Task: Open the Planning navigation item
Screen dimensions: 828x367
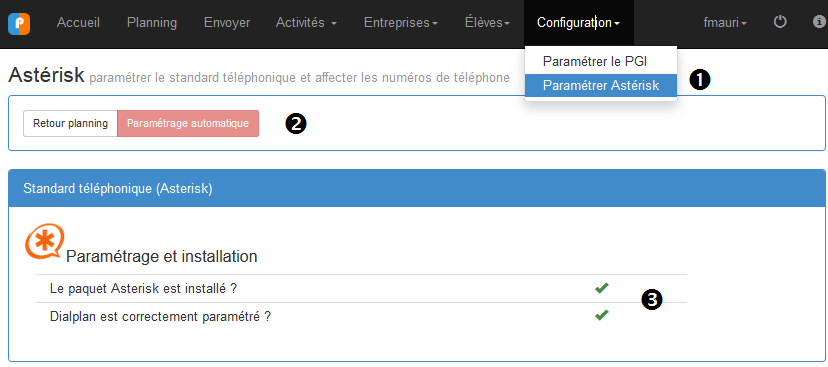Action: pos(152,23)
